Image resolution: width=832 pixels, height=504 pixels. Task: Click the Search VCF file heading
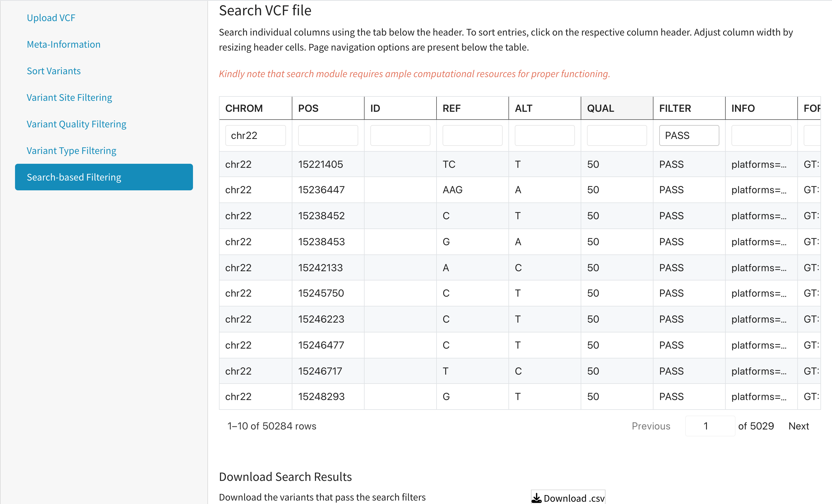(x=265, y=10)
